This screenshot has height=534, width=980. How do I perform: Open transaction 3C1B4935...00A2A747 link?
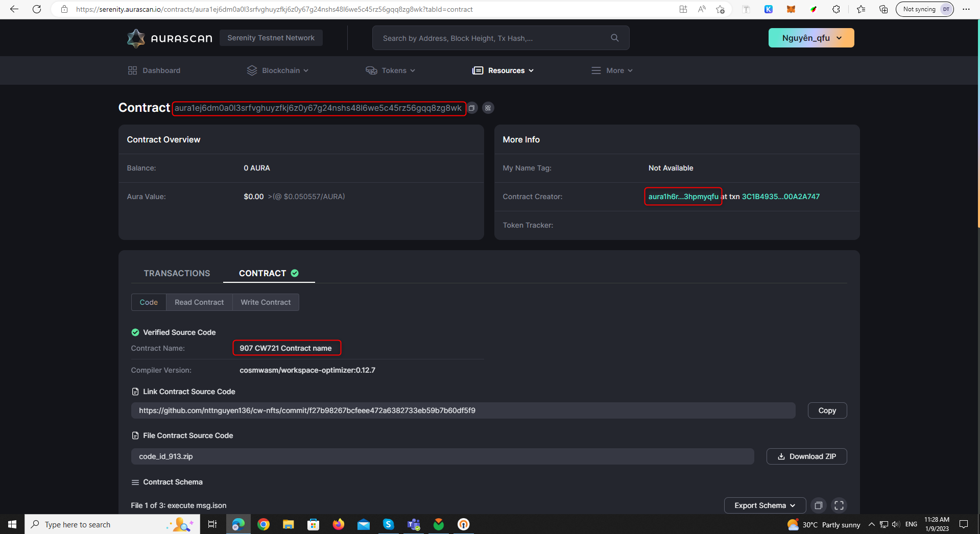click(x=780, y=196)
